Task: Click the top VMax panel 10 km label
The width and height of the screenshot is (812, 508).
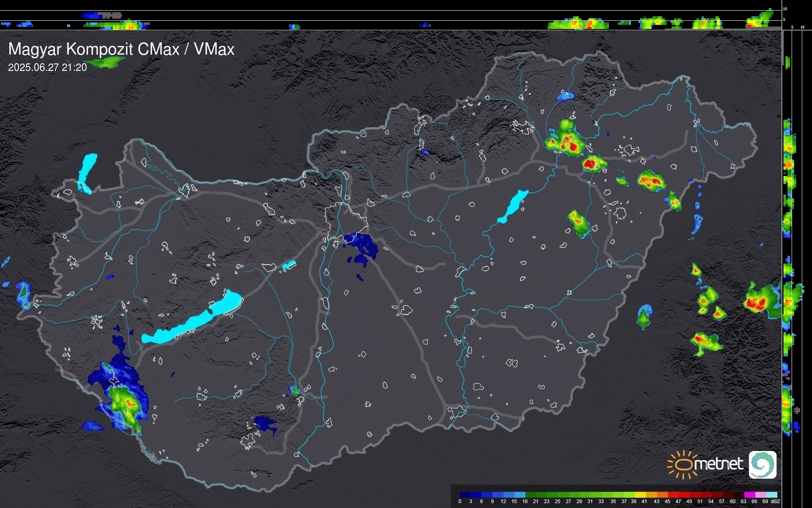Action: [x=785, y=9]
